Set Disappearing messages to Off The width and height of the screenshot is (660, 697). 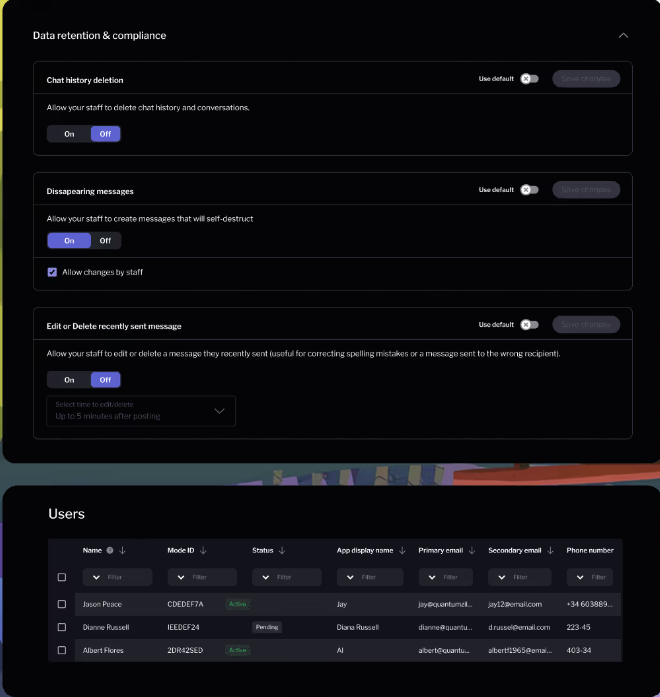[105, 240]
